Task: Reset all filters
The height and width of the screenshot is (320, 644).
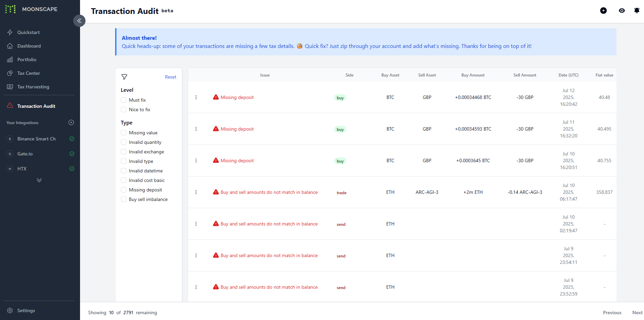Action: (171, 77)
